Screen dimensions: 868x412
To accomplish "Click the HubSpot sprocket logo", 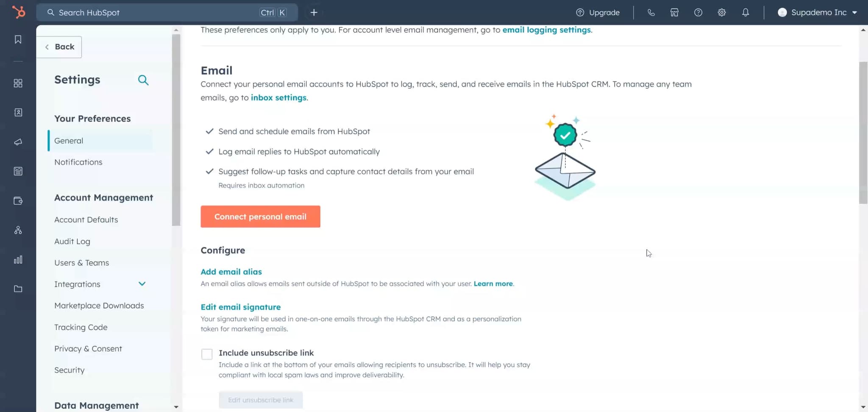I will click(x=18, y=12).
